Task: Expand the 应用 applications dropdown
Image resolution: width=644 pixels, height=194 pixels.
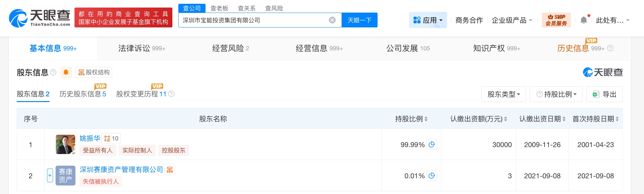Action: pyautogui.click(x=428, y=20)
